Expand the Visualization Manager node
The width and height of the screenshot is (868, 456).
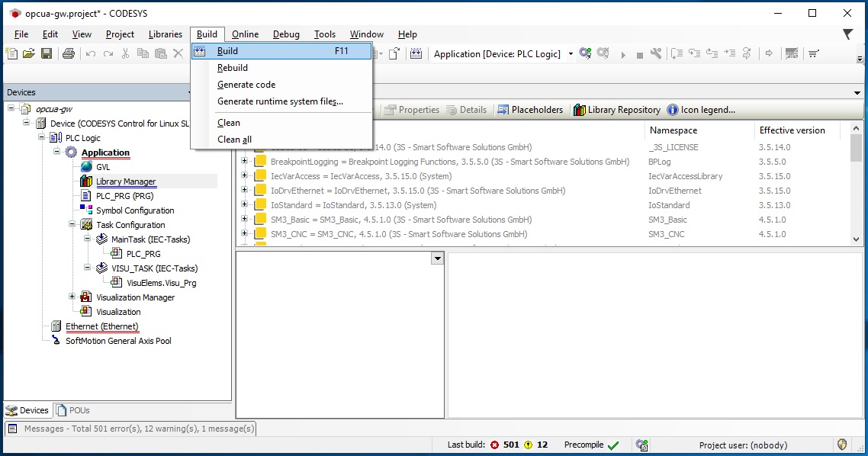click(x=72, y=297)
